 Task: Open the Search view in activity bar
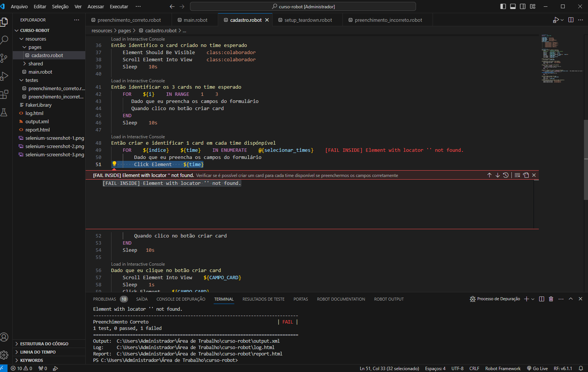coord(4,40)
